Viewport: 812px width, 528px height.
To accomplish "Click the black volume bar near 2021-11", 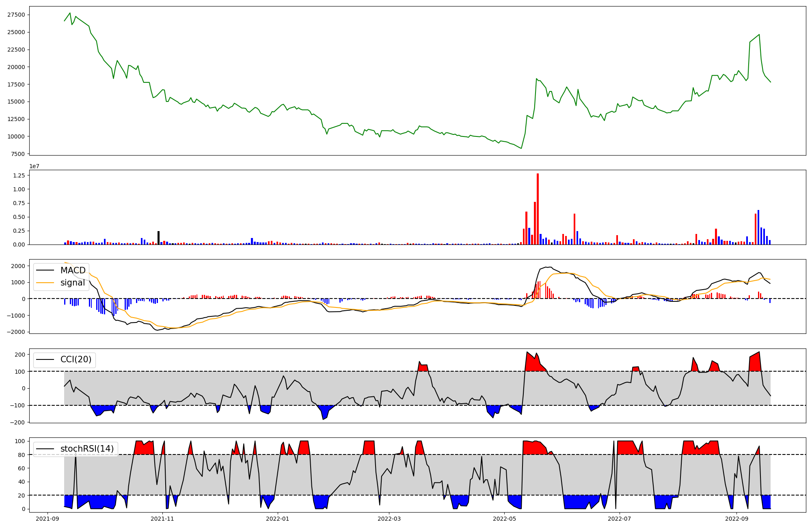I will click(x=159, y=238).
